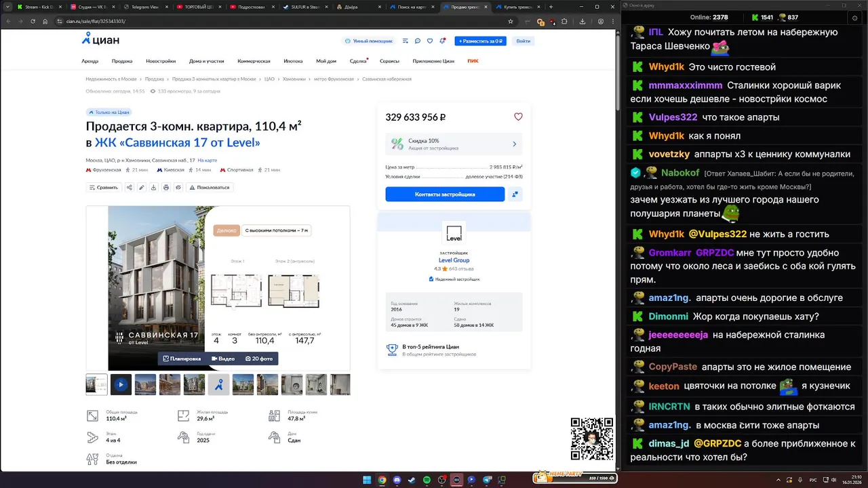Click the Level developer logo

(x=454, y=233)
